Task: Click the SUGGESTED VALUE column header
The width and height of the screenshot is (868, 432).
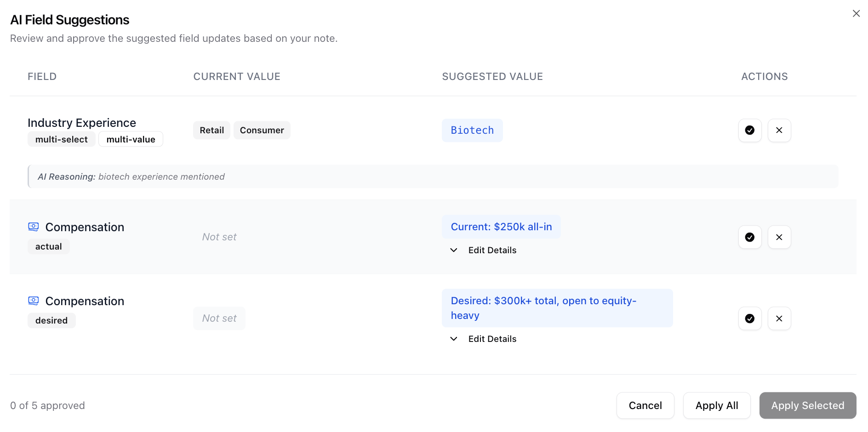Action: tap(492, 77)
